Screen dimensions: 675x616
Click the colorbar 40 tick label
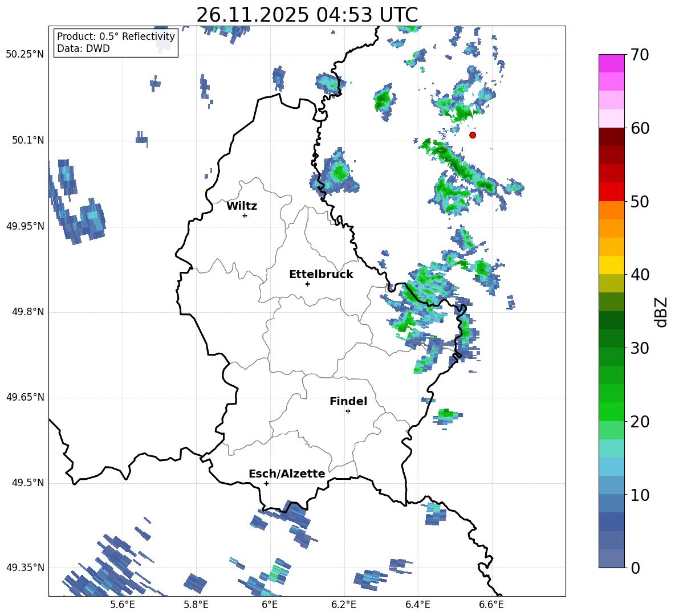(x=640, y=275)
